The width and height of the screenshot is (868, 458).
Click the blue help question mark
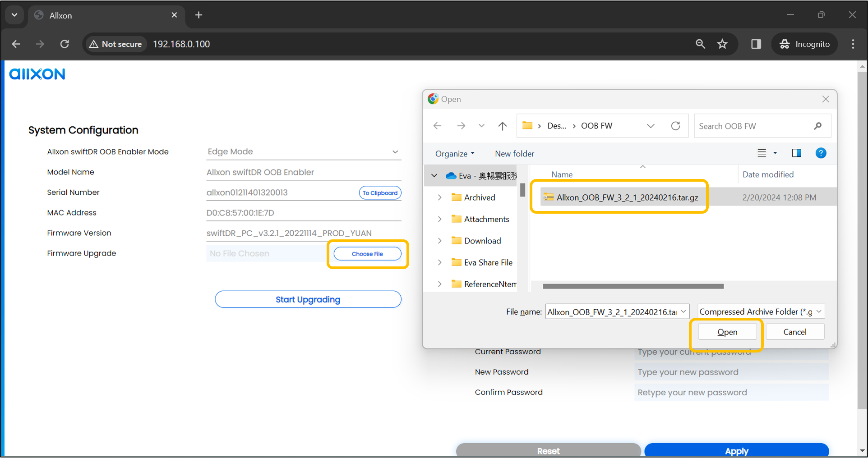[821, 153]
